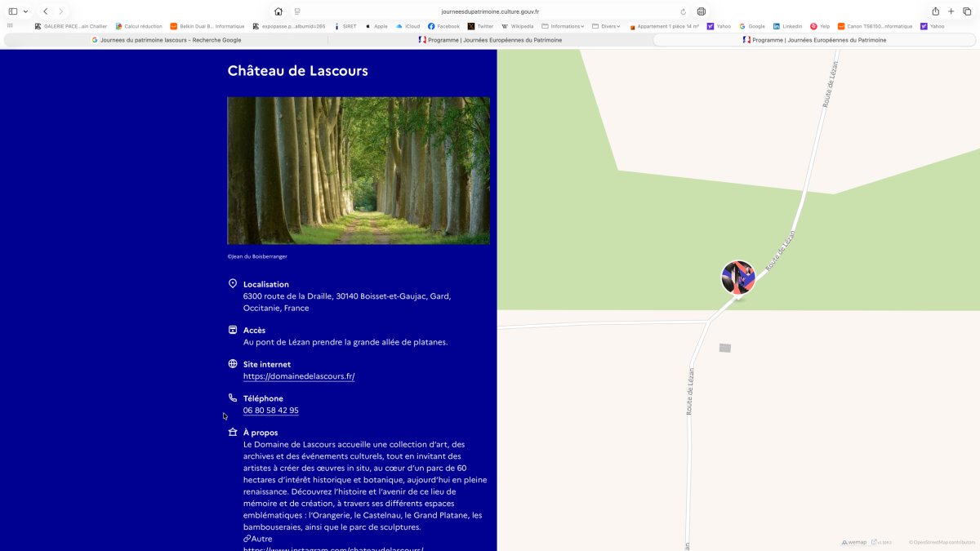
Task: Click the Accès calendar icon
Action: pos(233,330)
